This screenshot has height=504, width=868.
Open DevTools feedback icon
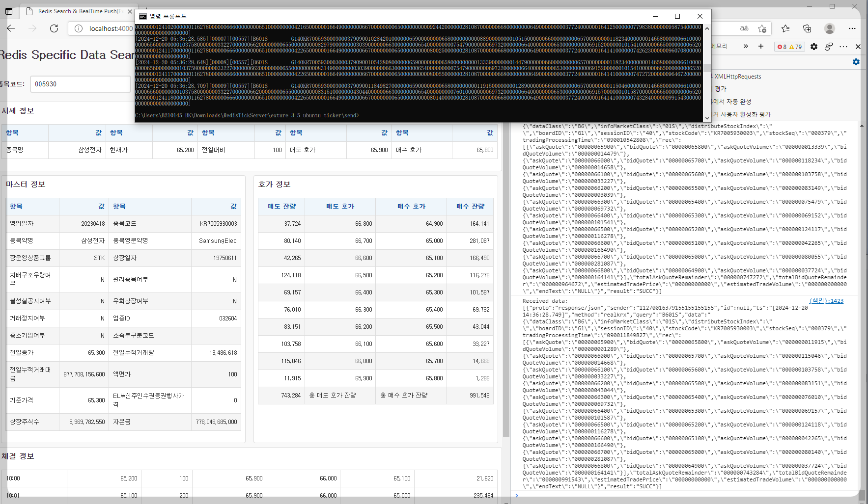coord(829,47)
